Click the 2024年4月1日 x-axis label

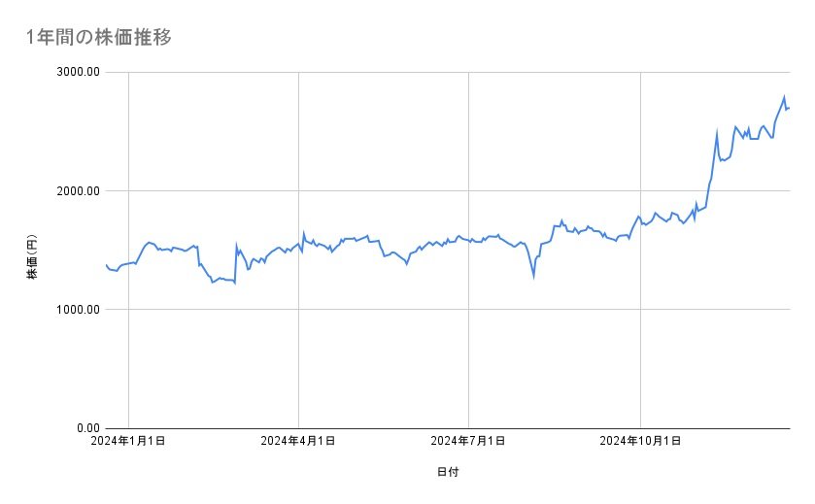coord(298,441)
